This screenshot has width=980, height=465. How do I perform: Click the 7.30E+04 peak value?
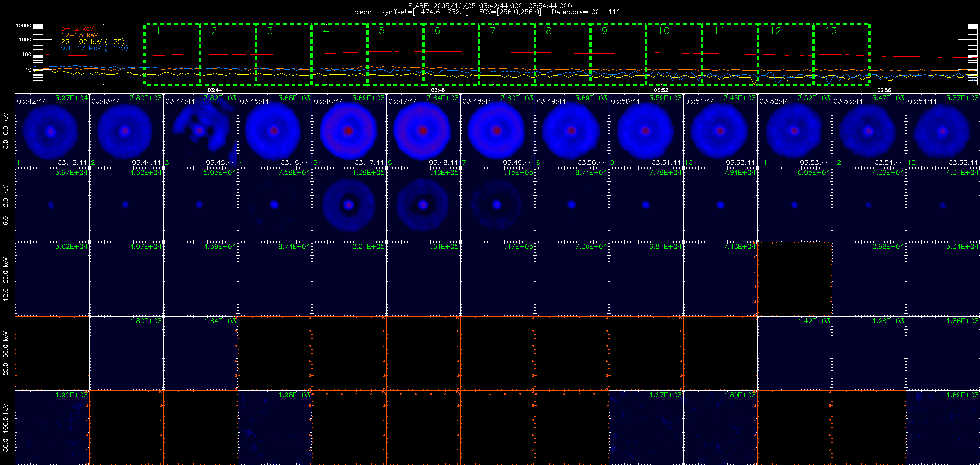click(x=591, y=246)
